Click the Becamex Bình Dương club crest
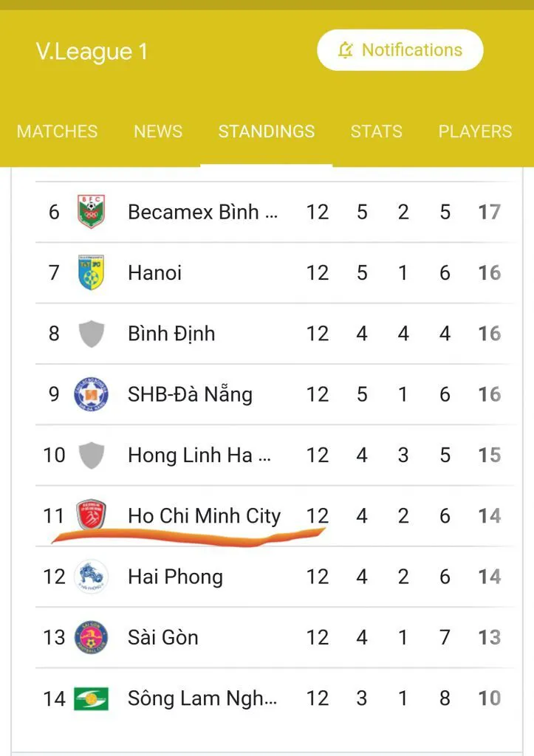The width and height of the screenshot is (534, 756). tap(92, 212)
